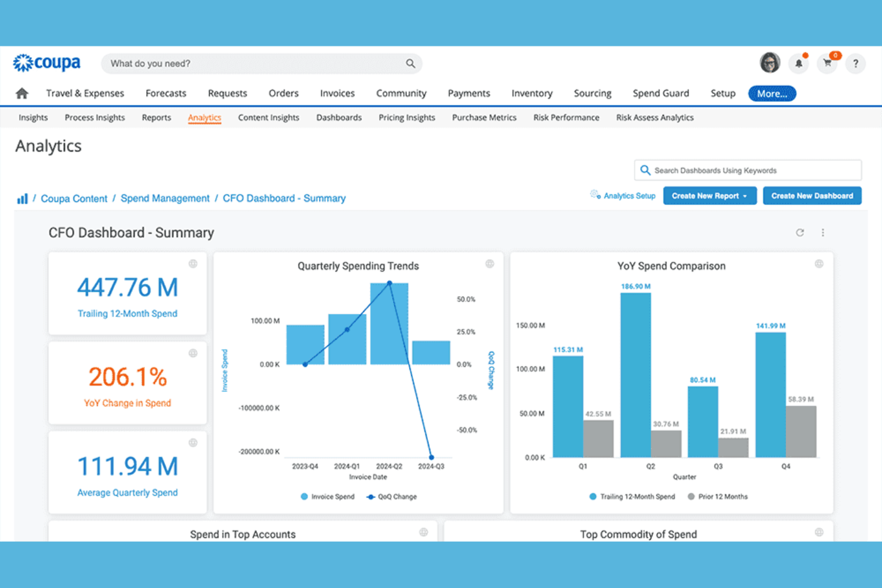Image resolution: width=882 pixels, height=588 pixels.
Task: Follow the Analytics Setup link
Action: 629,195
